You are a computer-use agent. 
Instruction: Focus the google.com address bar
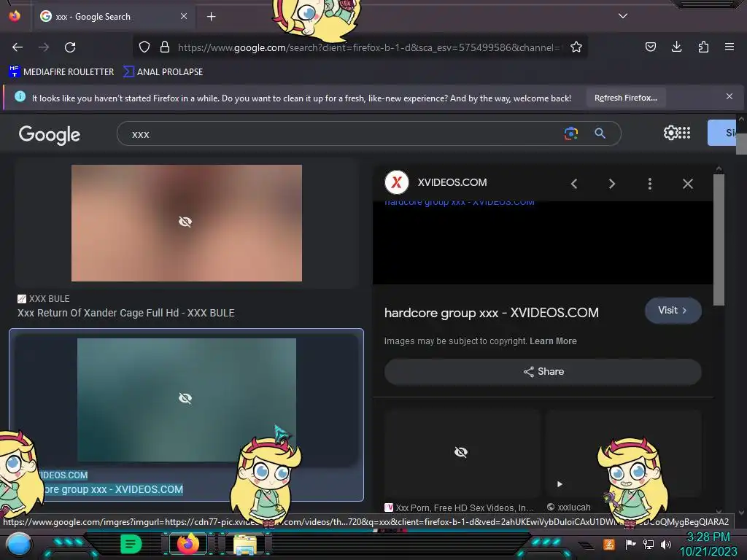(x=368, y=47)
